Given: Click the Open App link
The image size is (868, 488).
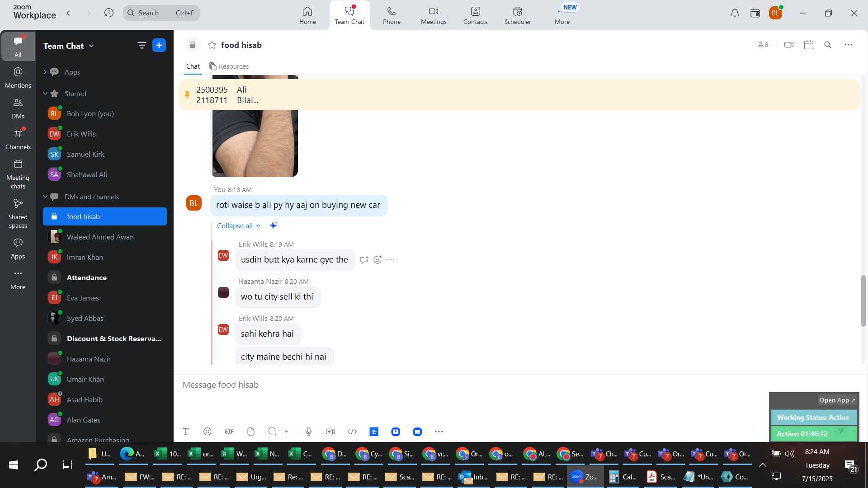Looking at the screenshot, I should tap(837, 400).
